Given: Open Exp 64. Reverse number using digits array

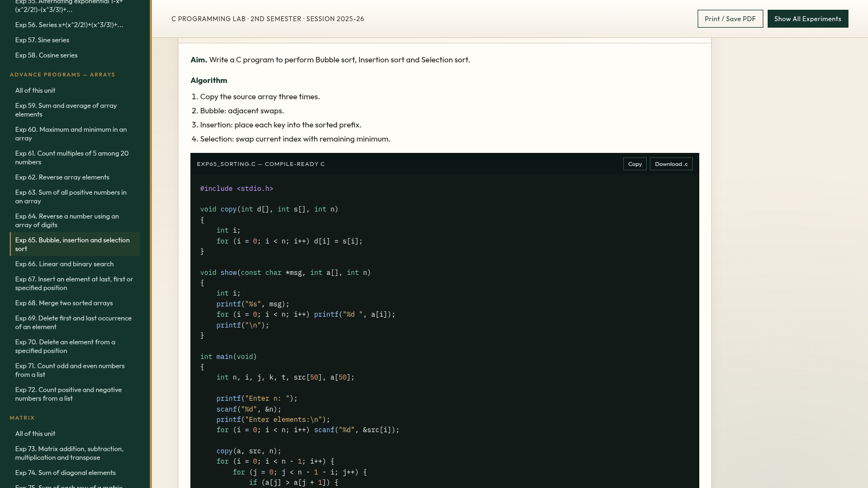Looking at the screenshot, I should pyautogui.click(x=75, y=221).
